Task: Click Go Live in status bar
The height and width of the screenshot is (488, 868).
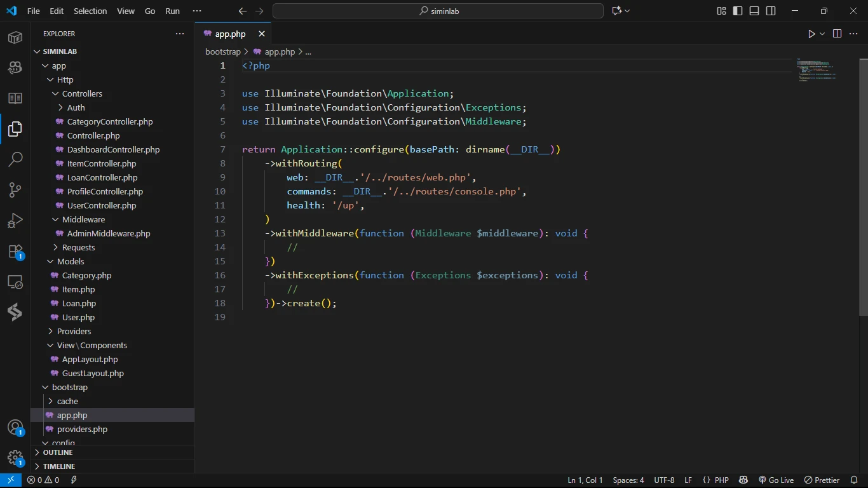Action: click(776, 480)
